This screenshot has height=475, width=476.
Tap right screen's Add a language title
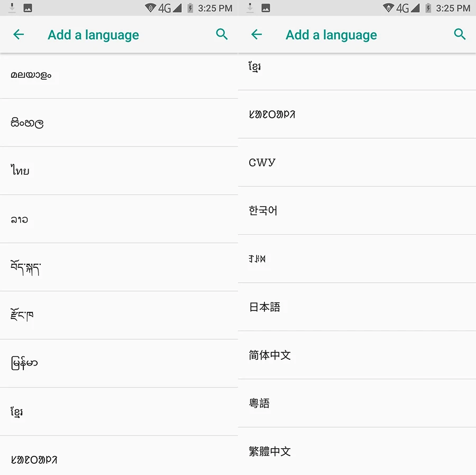[x=331, y=35]
